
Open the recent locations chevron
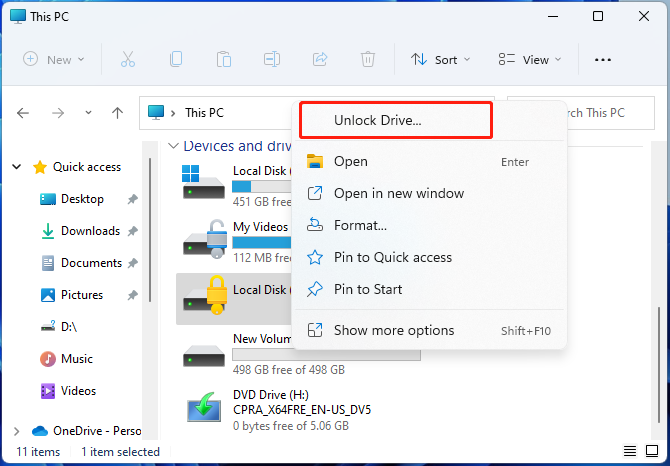[x=88, y=113]
